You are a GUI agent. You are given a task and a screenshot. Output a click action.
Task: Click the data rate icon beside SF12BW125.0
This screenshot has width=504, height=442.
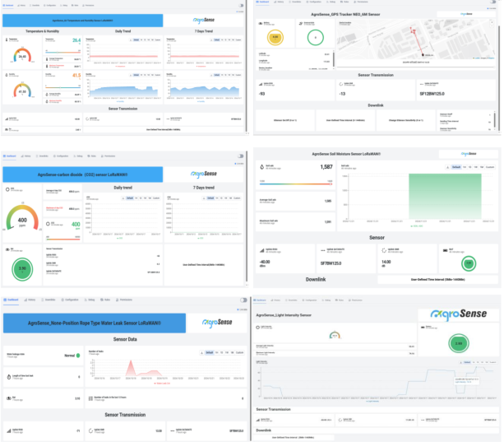pyautogui.click(x=422, y=84)
